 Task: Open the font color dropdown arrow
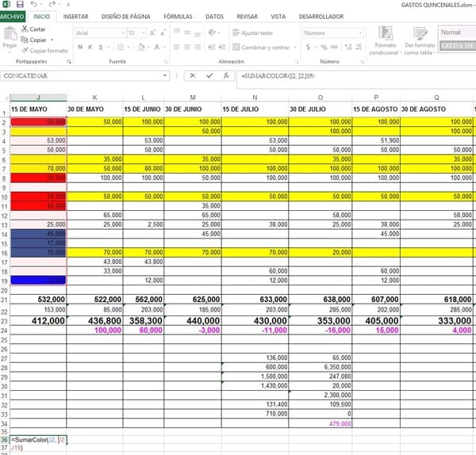pyautogui.click(x=164, y=47)
